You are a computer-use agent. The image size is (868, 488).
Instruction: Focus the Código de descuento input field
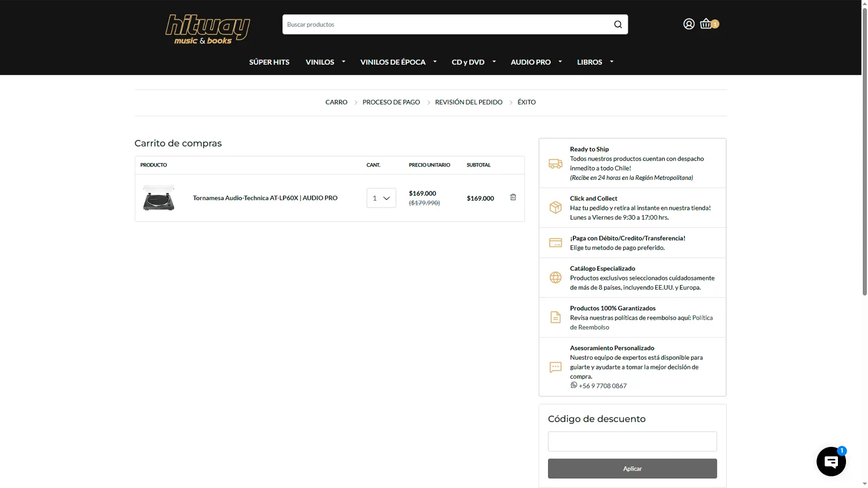pos(632,441)
